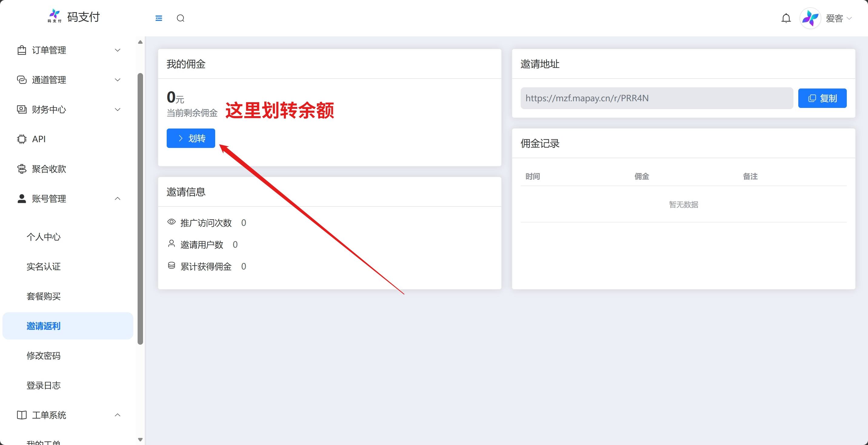Click the 佣金 column header

click(x=642, y=176)
